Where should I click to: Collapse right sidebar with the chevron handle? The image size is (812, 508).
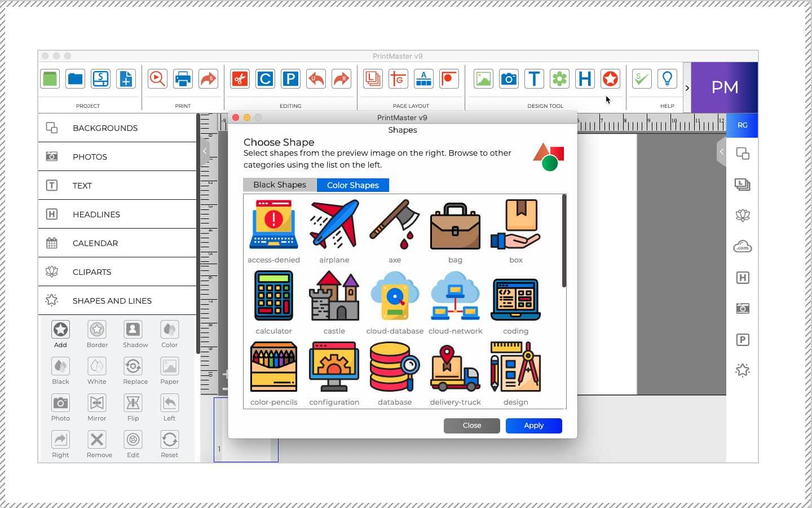coord(721,151)
